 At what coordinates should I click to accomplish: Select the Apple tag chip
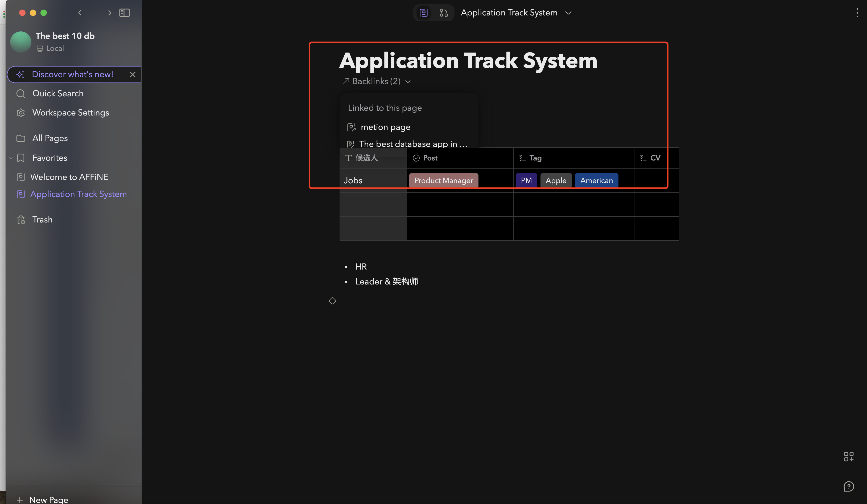tap(556, 180)
